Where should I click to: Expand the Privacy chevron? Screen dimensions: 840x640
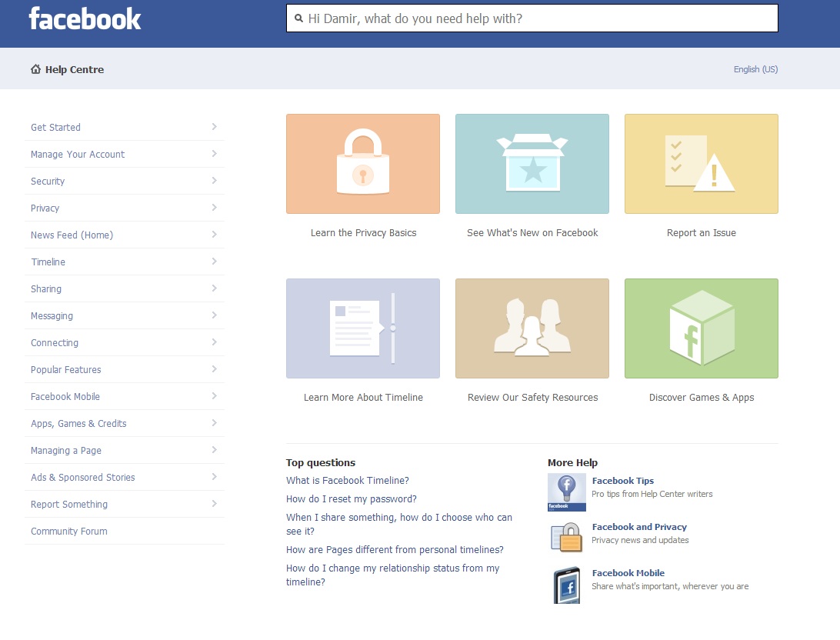215,207
